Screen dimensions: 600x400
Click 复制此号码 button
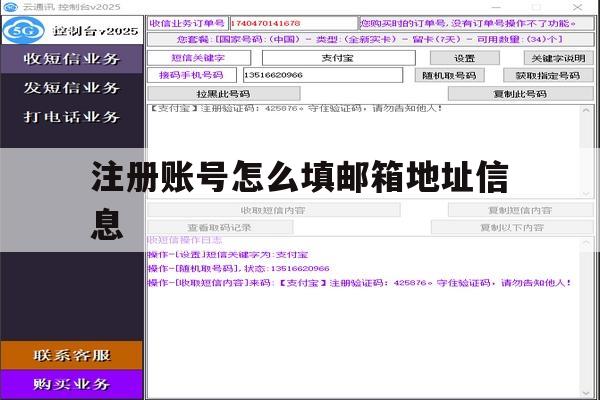(520, 94)
